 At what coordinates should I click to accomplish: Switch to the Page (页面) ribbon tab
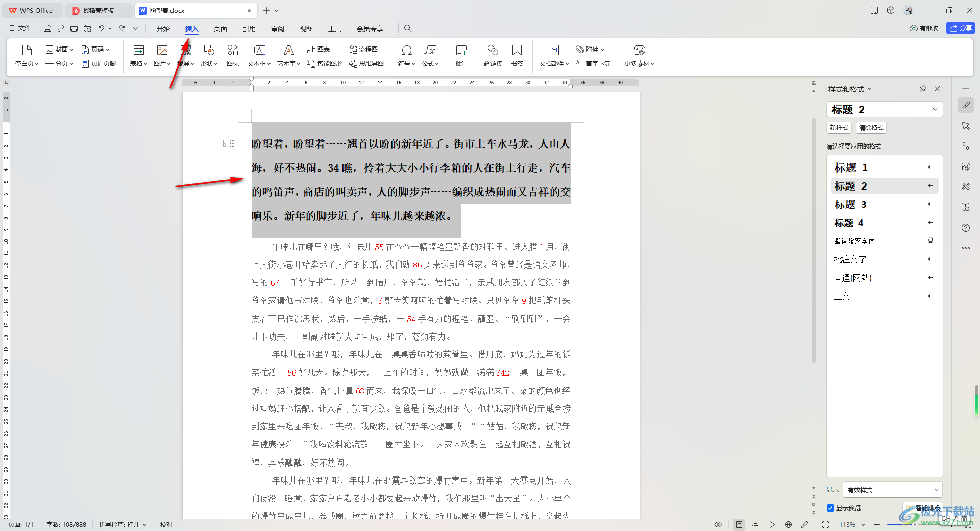click(x=220, y=29)
